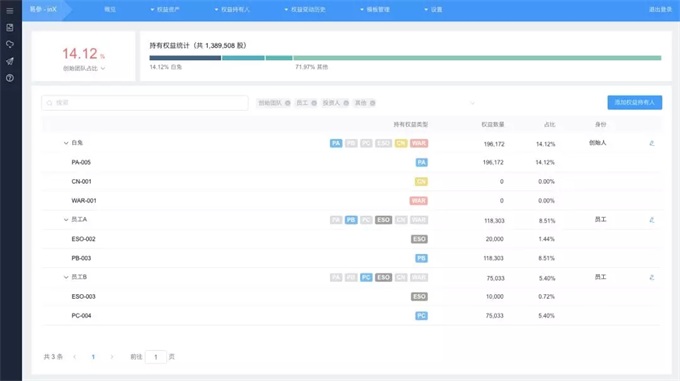Open the 权益资产 nav dropdown
The height and width of the screenshot is (381, 680).
[165, 10]
